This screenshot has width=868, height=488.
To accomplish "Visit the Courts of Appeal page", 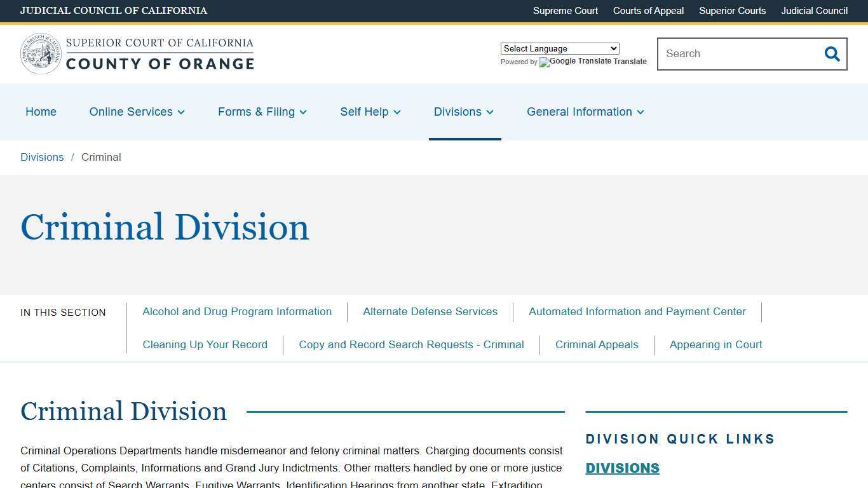I will pyautogui.click(x=648, y=11).
